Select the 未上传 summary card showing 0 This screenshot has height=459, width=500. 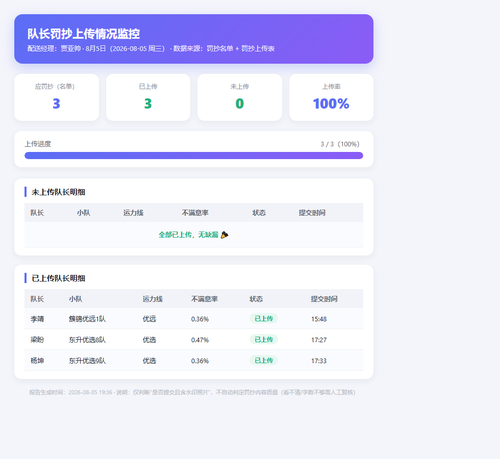point(240,97)
